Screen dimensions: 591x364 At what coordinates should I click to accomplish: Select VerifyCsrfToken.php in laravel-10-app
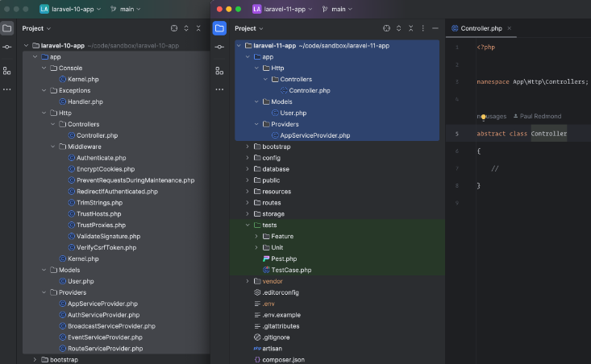point(106,247)
